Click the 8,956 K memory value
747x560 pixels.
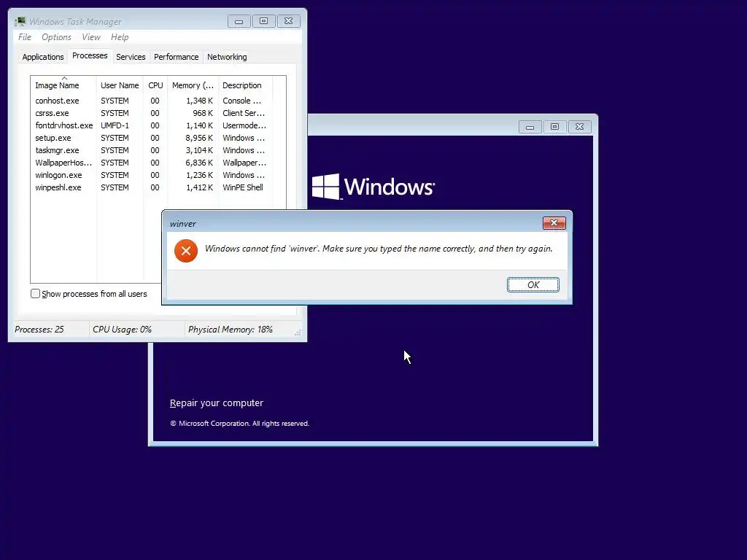coord(199,138)
